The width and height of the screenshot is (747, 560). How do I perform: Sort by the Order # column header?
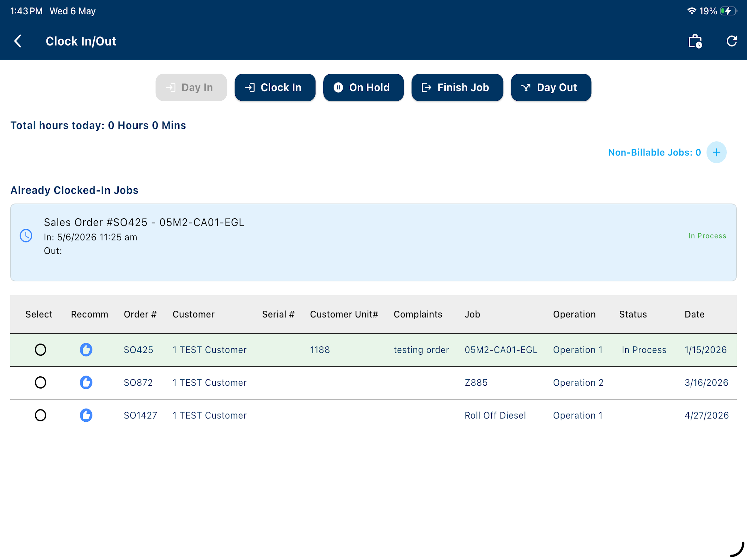[x=140, y=314]
